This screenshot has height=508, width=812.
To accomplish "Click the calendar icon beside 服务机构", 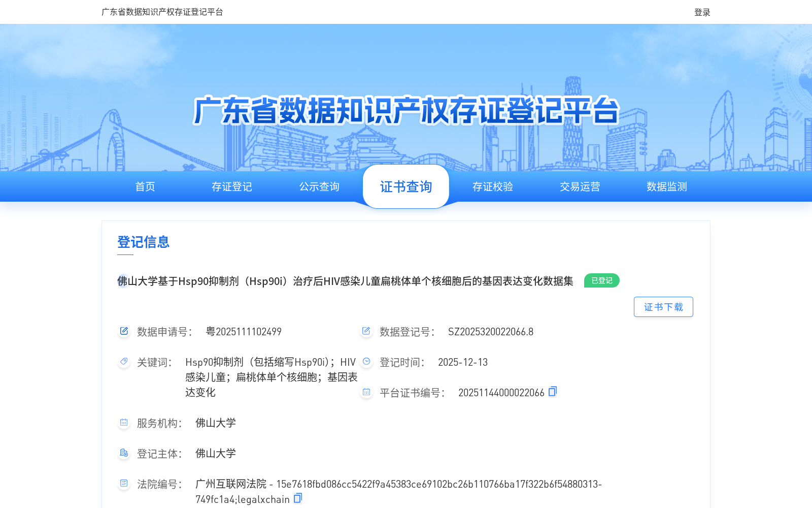I will pyautogui.click(x=124, y=423).
